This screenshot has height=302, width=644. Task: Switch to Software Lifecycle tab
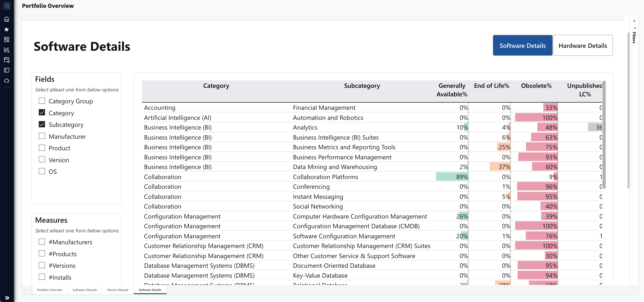coord(85,290)
